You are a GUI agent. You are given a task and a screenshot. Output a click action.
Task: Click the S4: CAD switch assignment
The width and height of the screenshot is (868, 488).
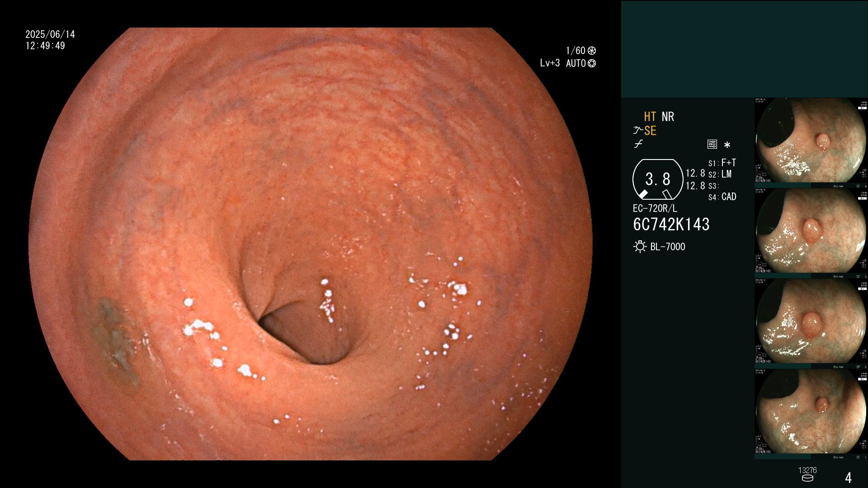tap(722, 197)
